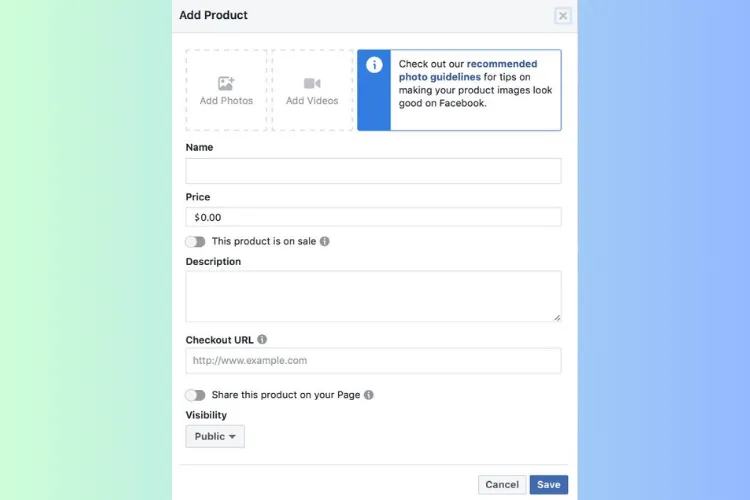
Task: Click the Price field showing $0.00
Action: (373, 217)
